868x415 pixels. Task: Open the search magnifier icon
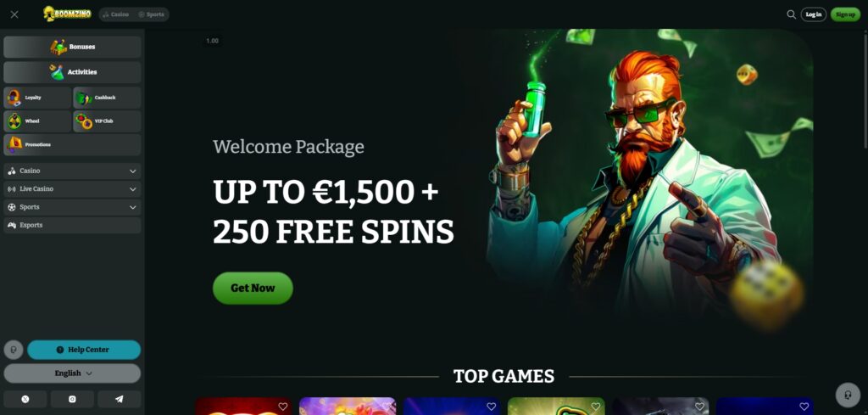(x=791, y=14)
